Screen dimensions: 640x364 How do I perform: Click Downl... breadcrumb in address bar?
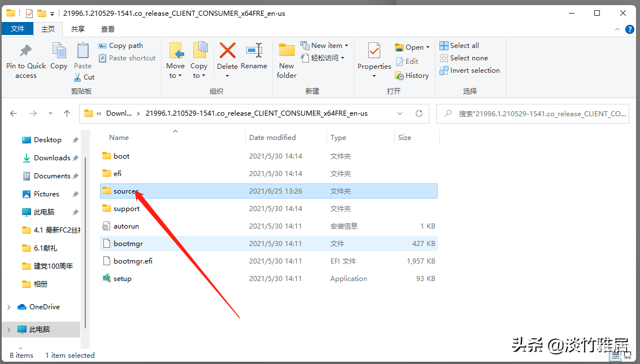point(119,113)
